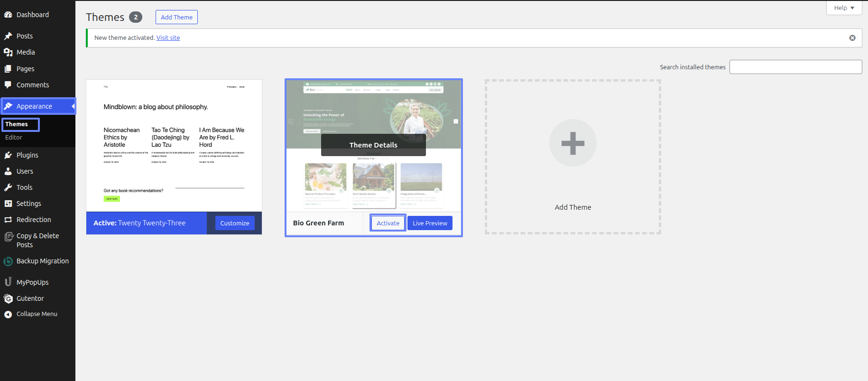This screenshot has width=868, height=381.
Task: Click the Dashboard gauge icon
Action: click(8, 15)
